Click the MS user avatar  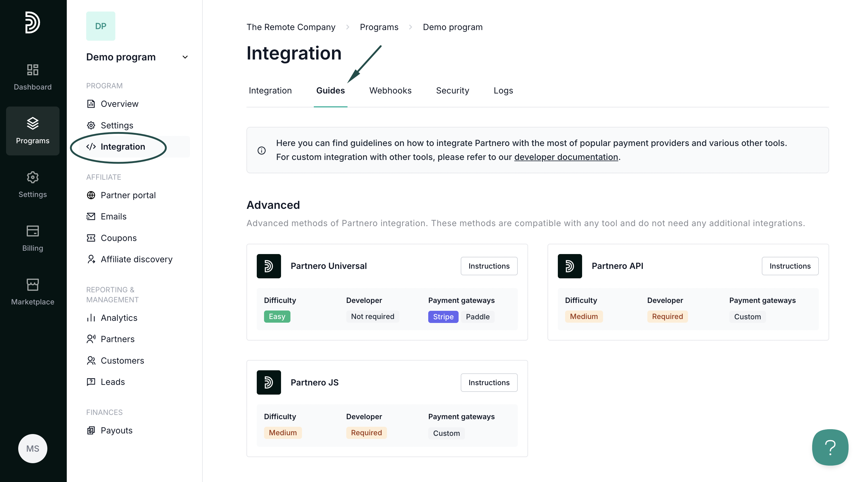click(x=32, y=448)
